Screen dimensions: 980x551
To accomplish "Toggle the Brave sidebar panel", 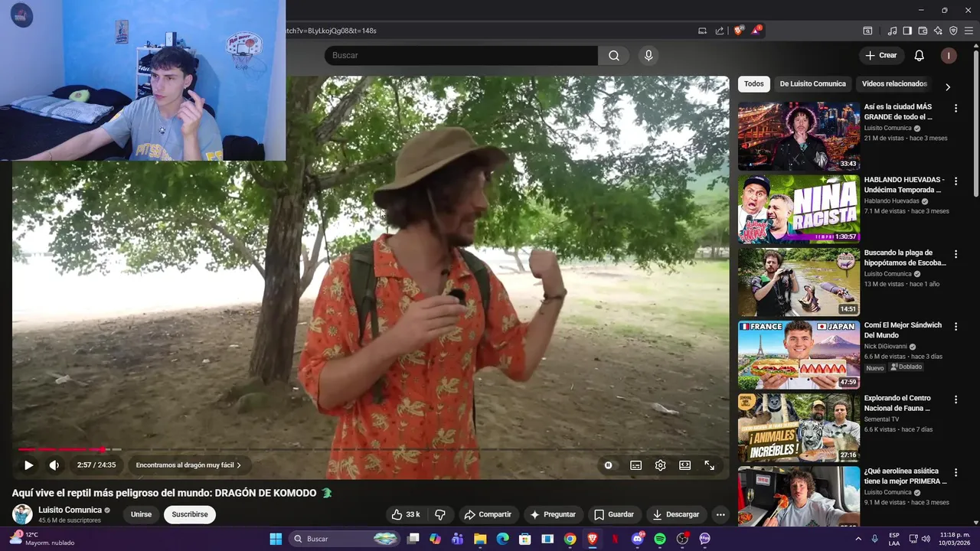I will coord(907,31).
